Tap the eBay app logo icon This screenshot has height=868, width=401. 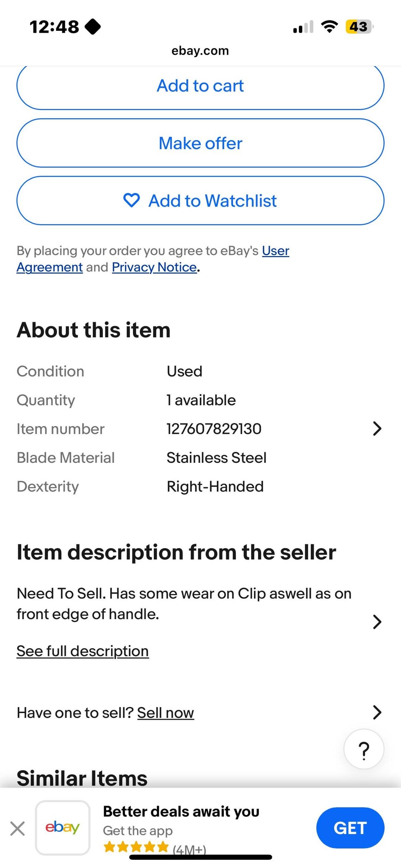tap(63, 828)
